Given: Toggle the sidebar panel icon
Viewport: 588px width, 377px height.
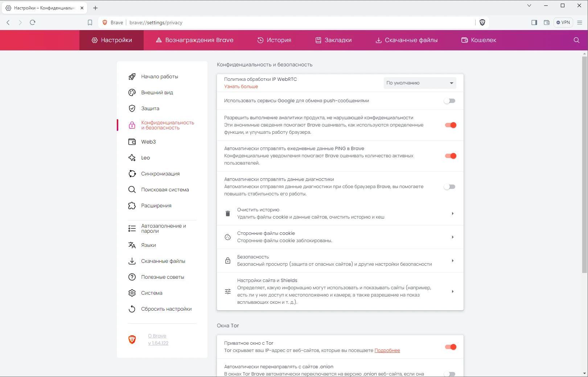Looking at the screenshot, I should pos(534,22).
